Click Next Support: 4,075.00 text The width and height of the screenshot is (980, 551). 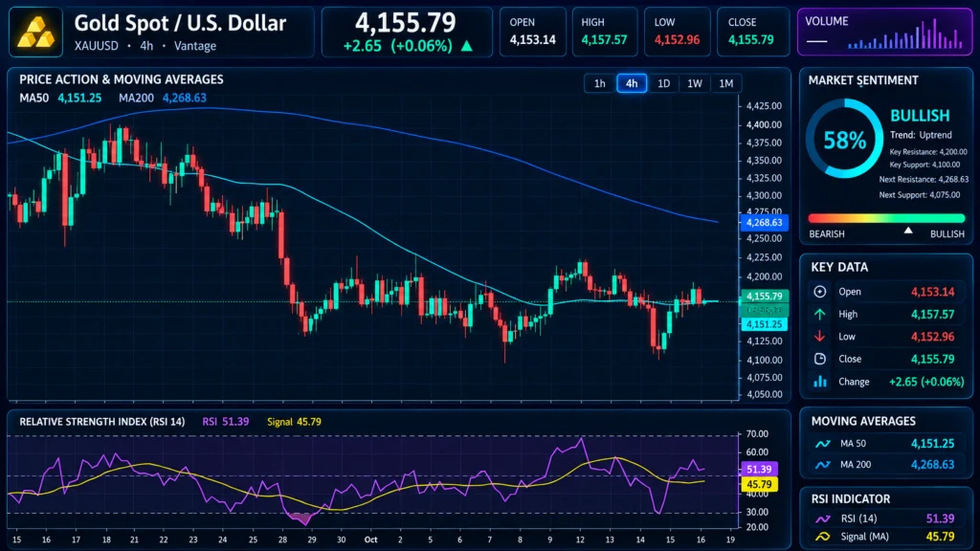[920, 195]
